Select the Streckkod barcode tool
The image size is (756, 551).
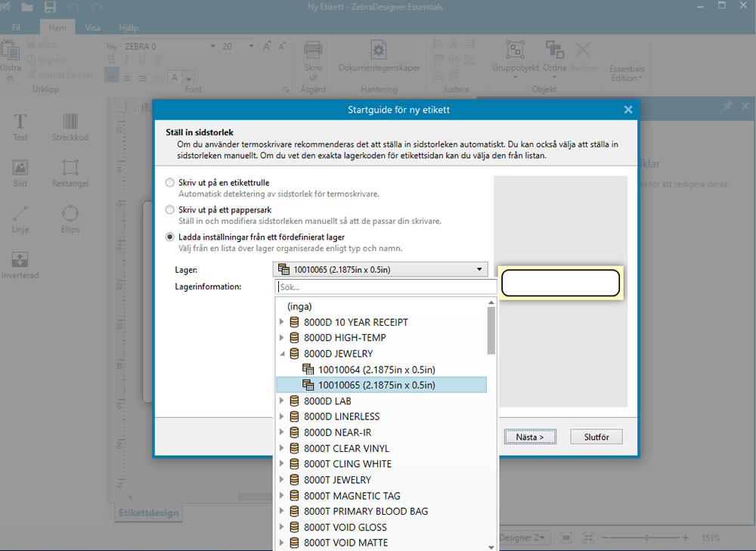point(70,126)
